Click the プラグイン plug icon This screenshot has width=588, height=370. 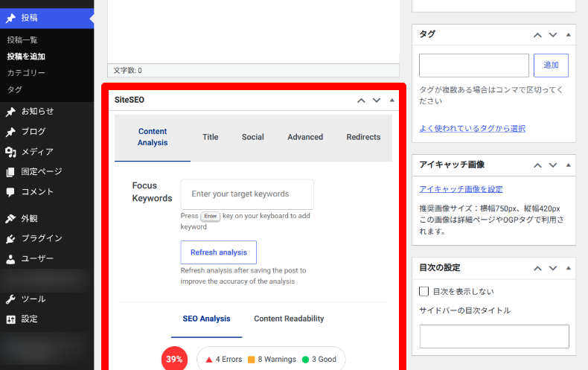tap(10, 239)
